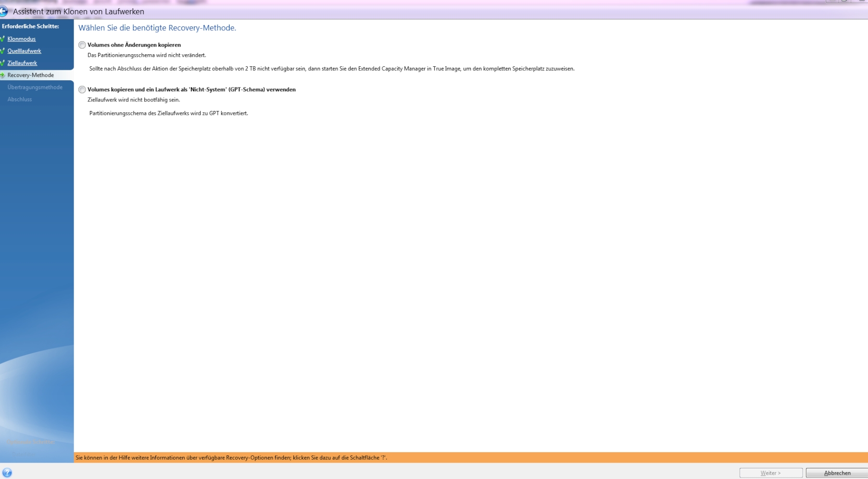Click the Weiter button
868x479 pixels.
771,473
